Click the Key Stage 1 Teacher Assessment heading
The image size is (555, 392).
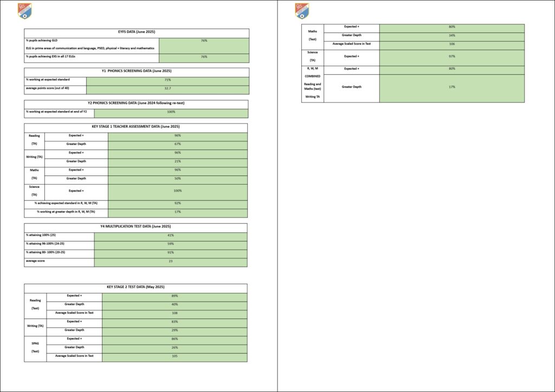tap(135, 127)
